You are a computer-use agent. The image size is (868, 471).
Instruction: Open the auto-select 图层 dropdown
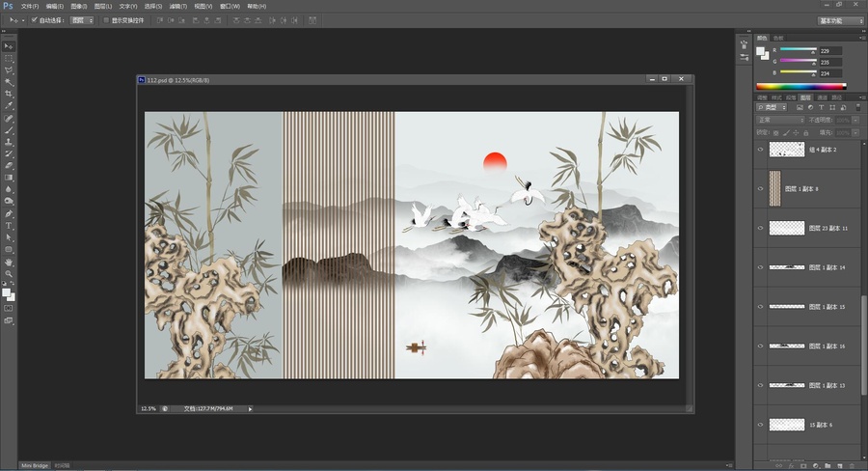(83, 20)
